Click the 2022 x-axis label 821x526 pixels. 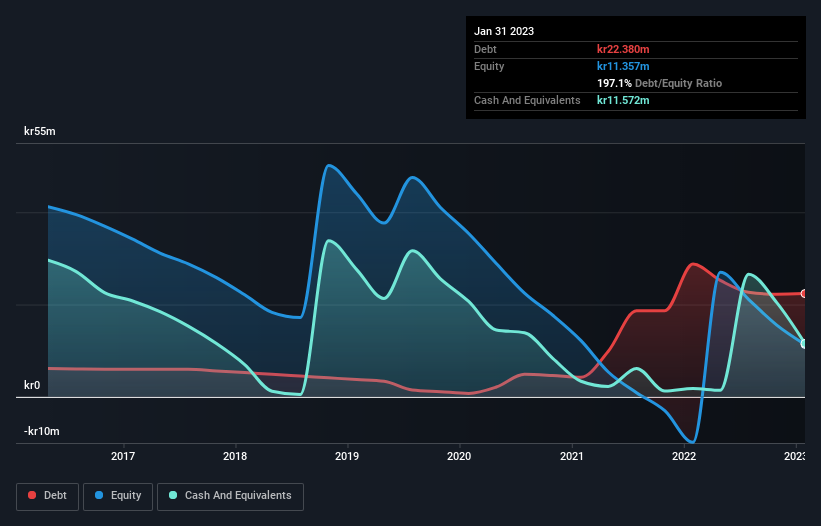pos(684,456)
